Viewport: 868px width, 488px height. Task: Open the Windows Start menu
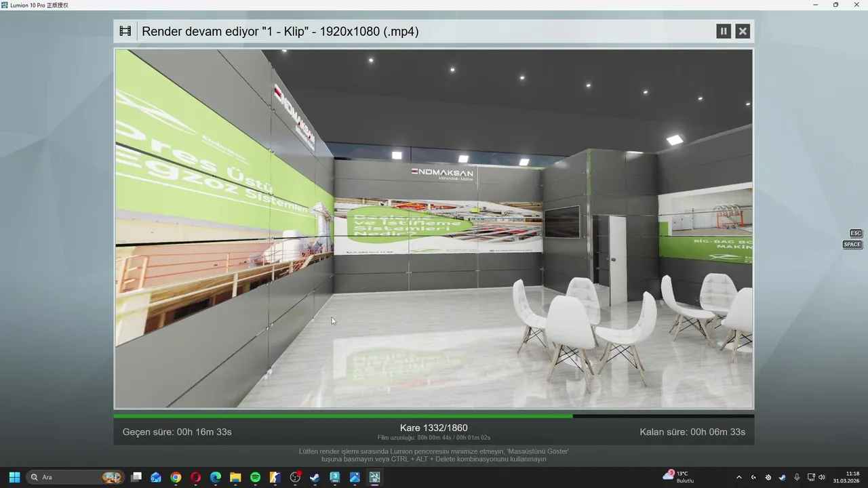[14, 477]
